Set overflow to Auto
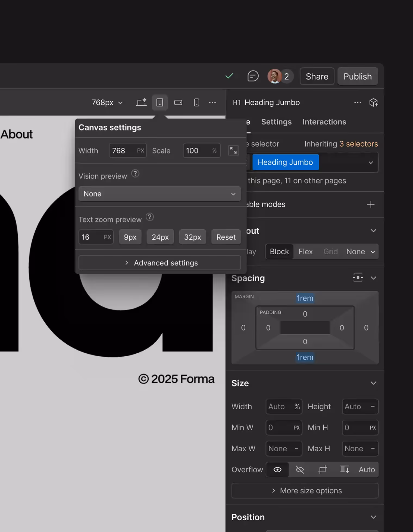 [x=367, y=470]
